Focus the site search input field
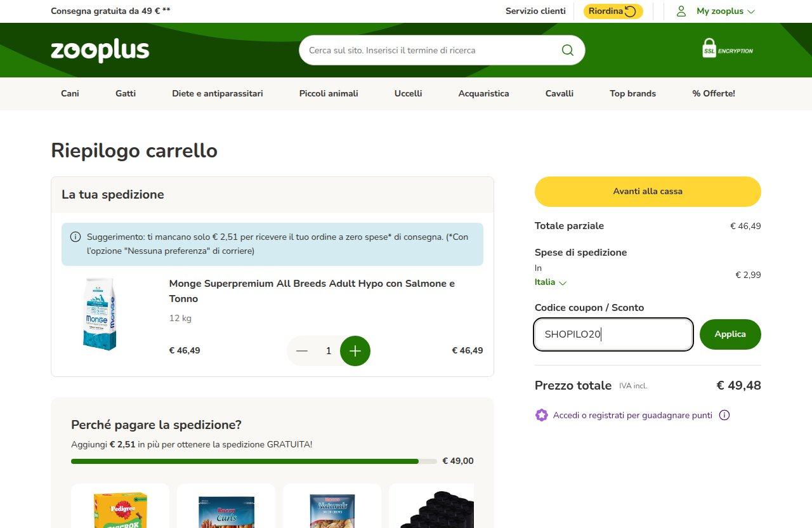Screen dimensions: 812x528 [x=431, y=50]
